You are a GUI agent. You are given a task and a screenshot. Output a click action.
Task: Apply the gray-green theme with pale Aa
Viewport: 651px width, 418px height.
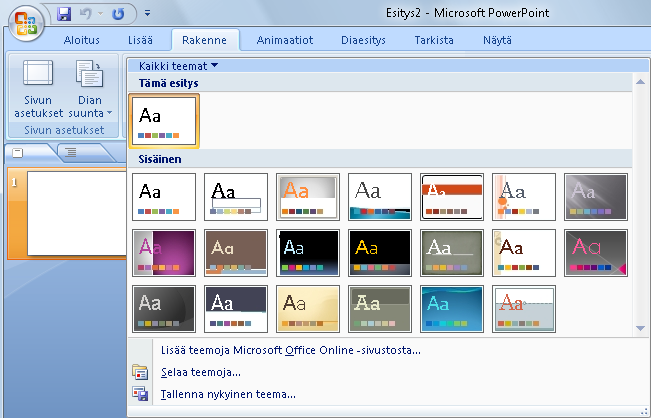pos(380,309)
